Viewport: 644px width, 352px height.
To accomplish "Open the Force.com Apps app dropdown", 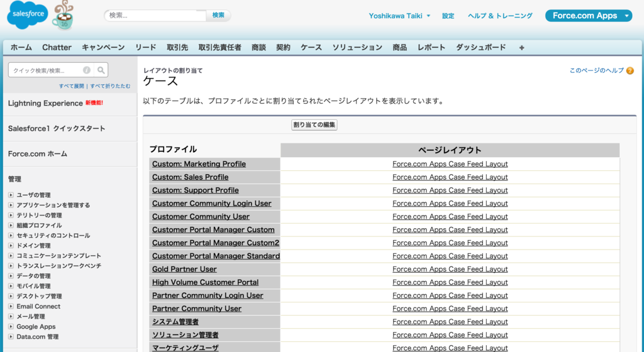I will [x=589, y=16].
